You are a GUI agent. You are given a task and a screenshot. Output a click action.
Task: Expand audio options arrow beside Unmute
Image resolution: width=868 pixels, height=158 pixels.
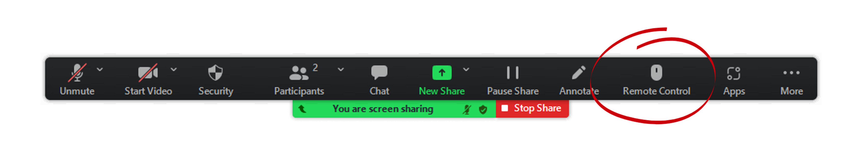[x=100, y=69]
